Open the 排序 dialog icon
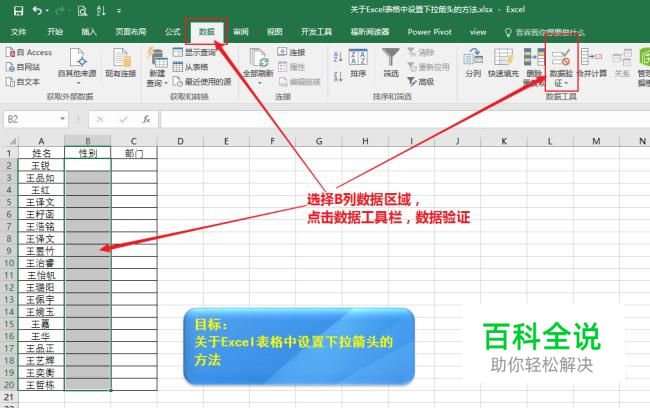Image resolution: width=650 pixels, height=408 pixels. point(358,63)
